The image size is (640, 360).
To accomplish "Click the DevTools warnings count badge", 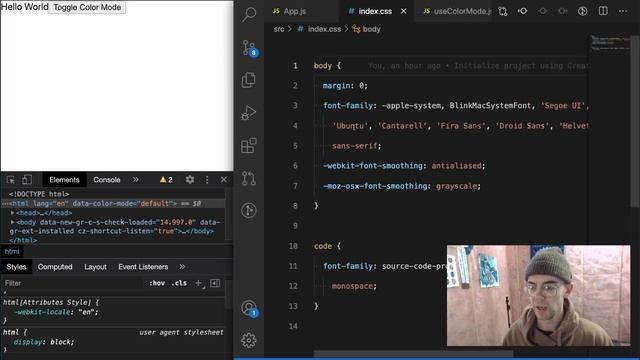I will tap(166, 180).
